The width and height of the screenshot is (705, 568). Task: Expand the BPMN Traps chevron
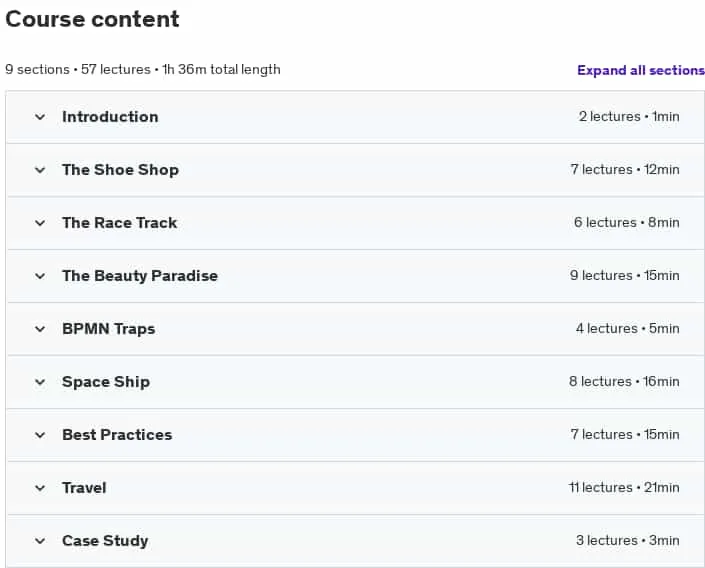(40, 329)
